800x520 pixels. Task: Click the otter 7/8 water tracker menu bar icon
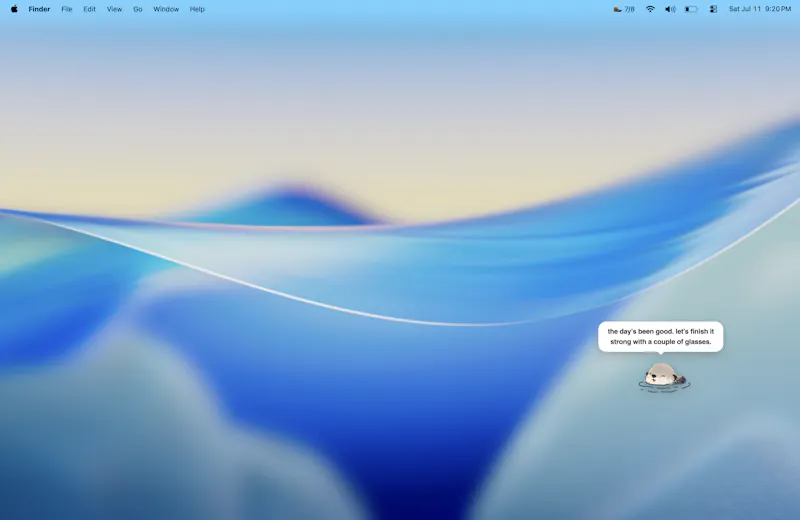624,9
